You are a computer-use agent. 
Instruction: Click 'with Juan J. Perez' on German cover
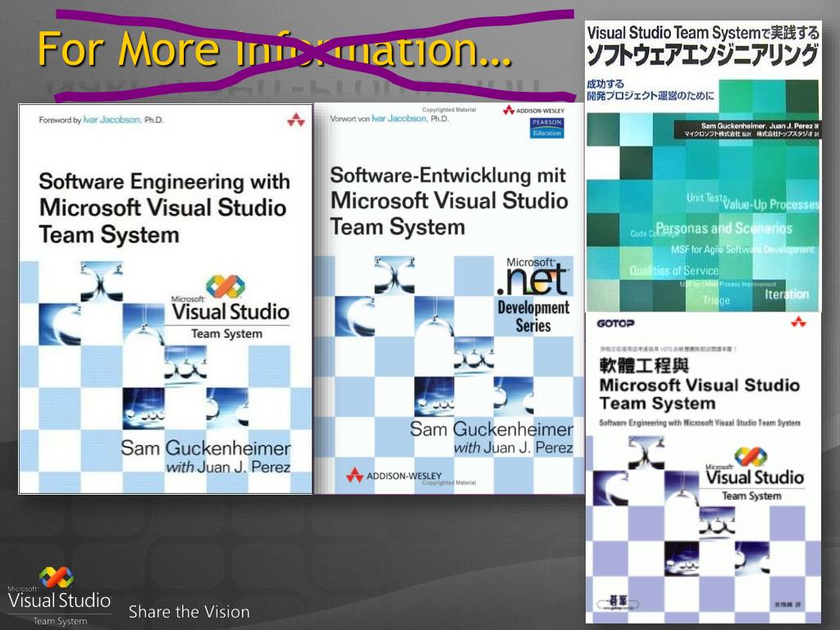(514, 448)
